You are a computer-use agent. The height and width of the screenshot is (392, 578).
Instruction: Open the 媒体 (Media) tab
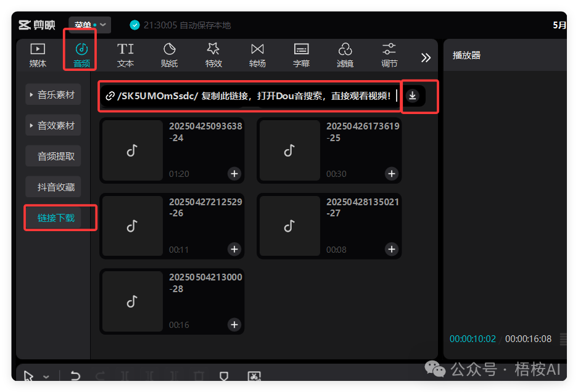click(x=38, y=55)
